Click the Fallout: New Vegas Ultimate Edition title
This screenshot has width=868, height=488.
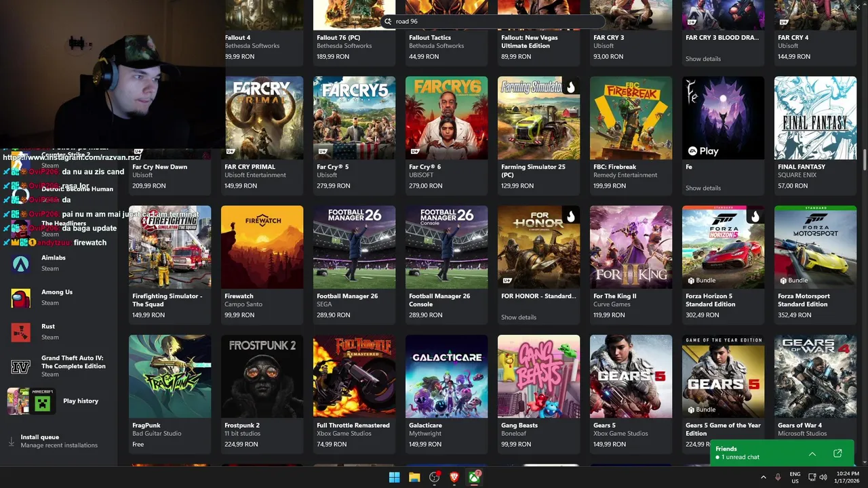pyautogui.click(x=530, y=42)
